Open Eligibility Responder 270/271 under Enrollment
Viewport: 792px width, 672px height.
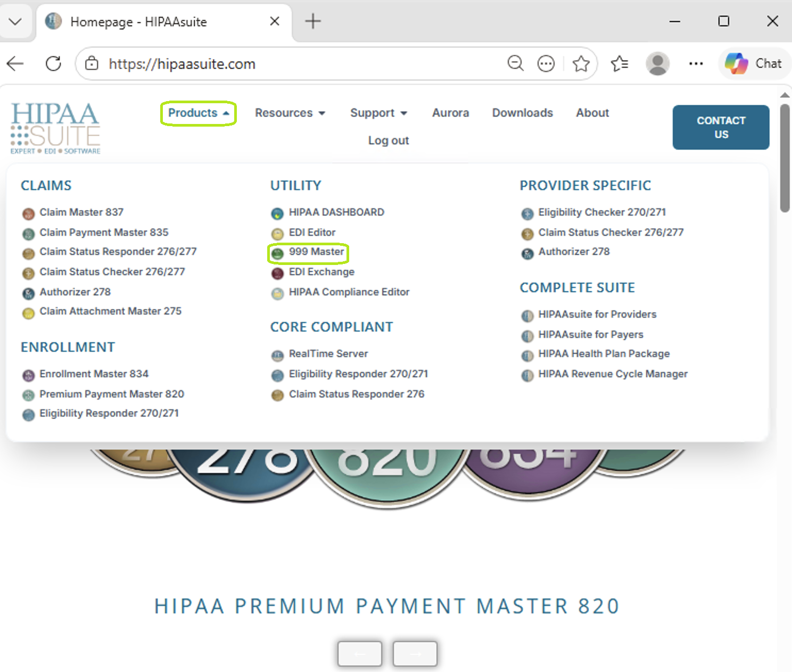(109, 413)
